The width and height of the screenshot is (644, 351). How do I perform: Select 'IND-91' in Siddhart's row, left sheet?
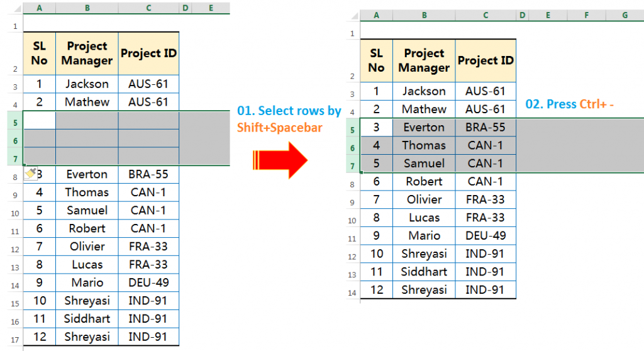(148, 319)
